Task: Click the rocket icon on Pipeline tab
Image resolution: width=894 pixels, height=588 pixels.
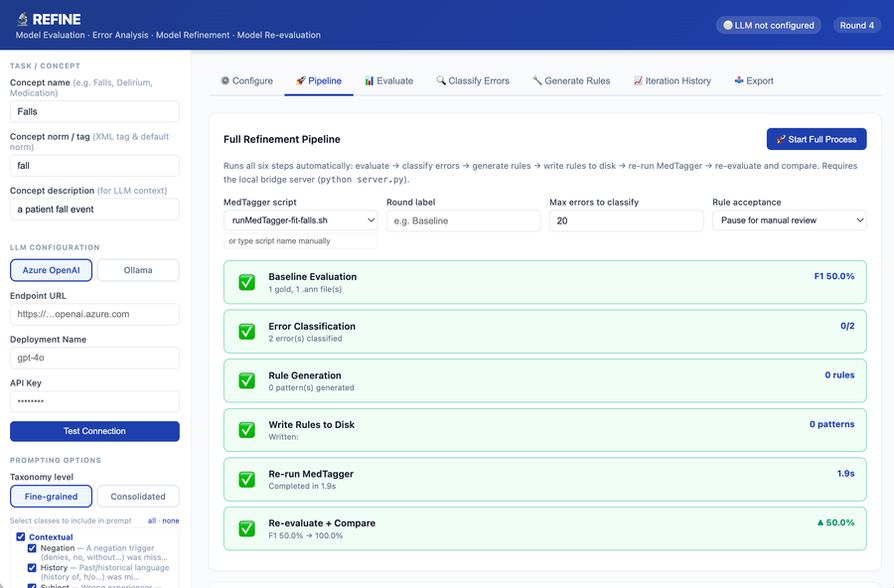Action: tap(300, 80)
